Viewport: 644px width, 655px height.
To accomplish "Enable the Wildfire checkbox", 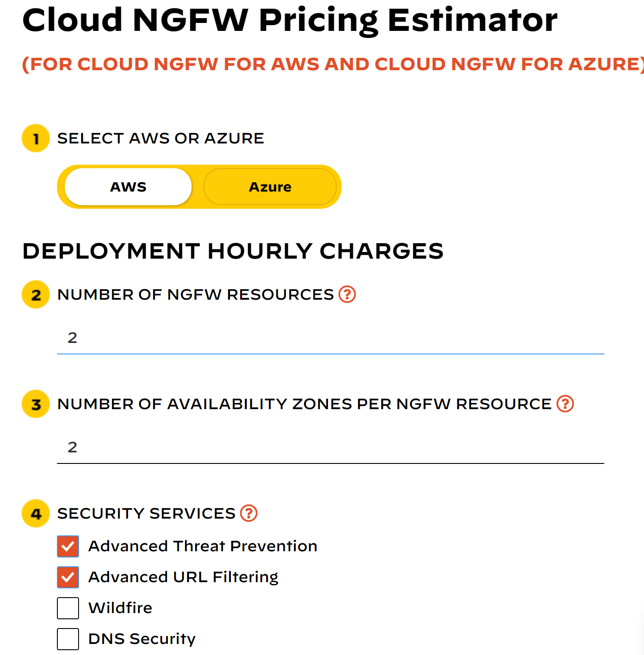I will pos(68,608).
